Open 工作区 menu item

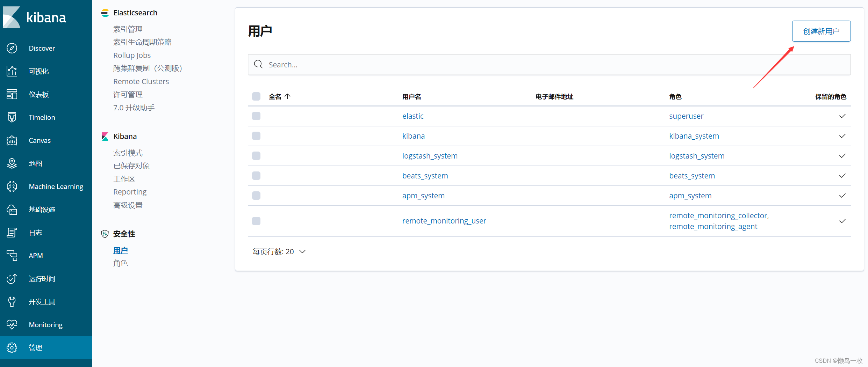click(x=124, y=179)
